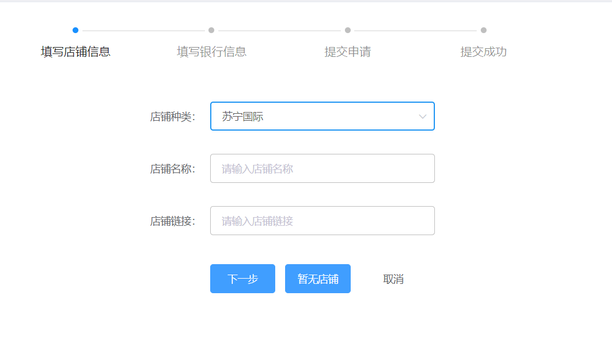Click the blue step indicator dot for 填写店铺信息
This screenshot has width=612, height=364.
[x=76, y=30]
